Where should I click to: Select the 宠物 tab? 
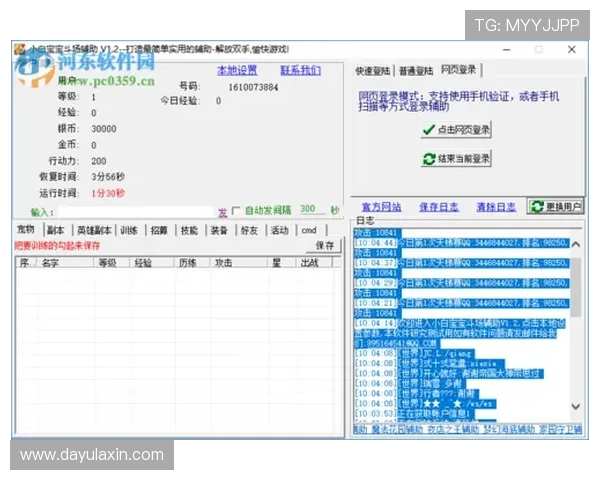(x=26, y=229)
